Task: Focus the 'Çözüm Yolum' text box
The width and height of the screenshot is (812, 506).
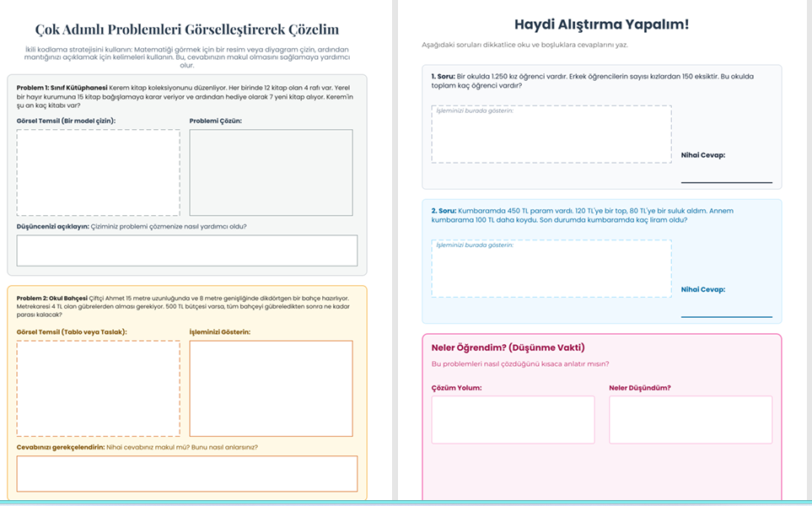Action: click(513, 419)
